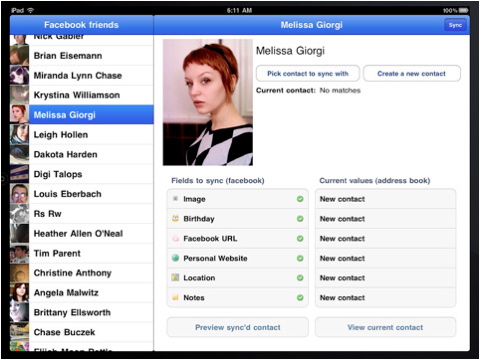
Task: Click Create a new contact button
Action: 412,73
